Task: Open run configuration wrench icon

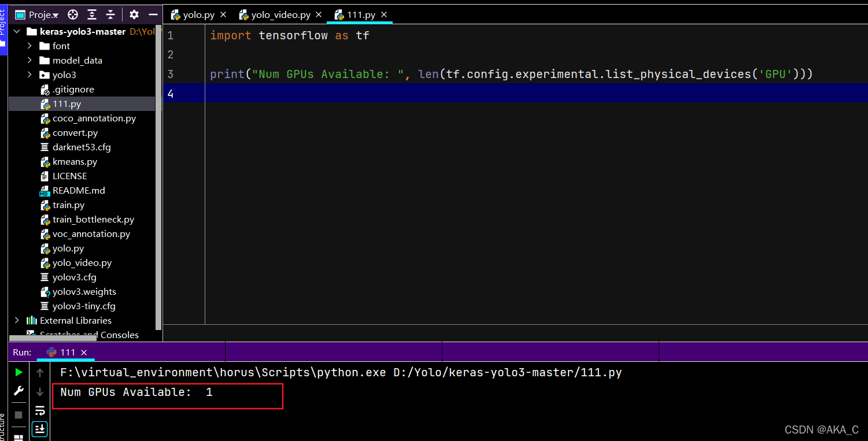Action: pos(19,391)
